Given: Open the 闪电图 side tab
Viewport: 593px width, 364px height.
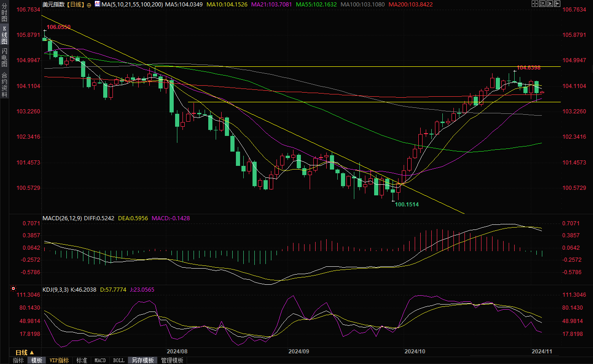Looking at the screenshot, I should 4,58.
